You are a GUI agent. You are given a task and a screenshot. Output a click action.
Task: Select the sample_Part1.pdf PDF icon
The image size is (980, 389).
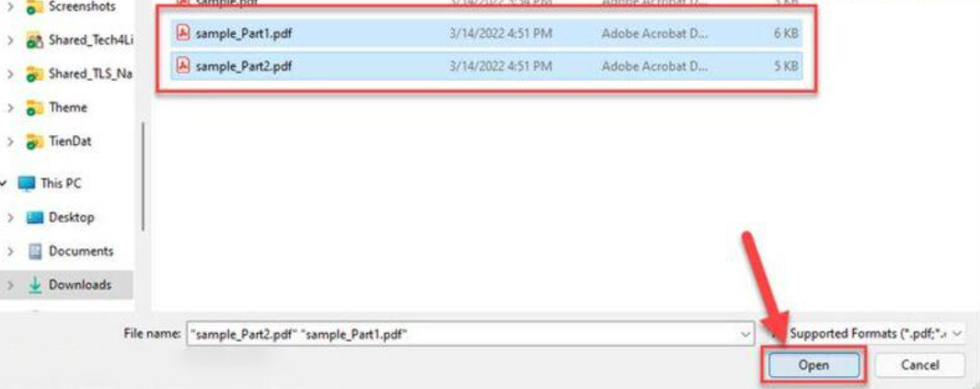click(x=183, y=32)
